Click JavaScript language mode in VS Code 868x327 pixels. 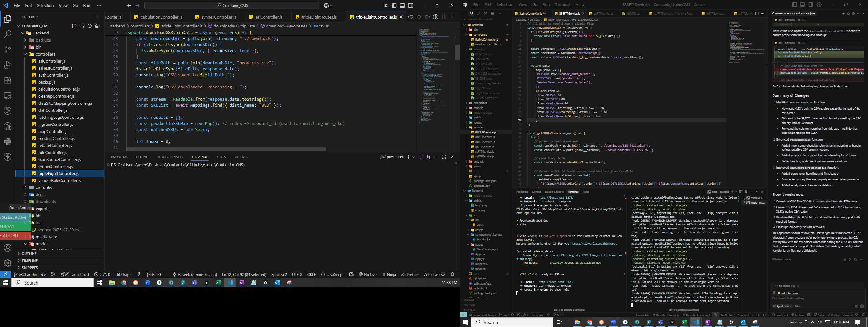332,274
